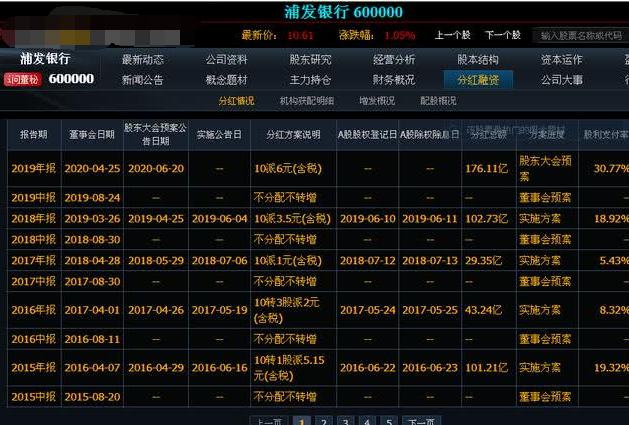Click the 101.21亿 dividend total cell
Viewport: 629px width, 425px height.
pyautogui.click(x=487, y=368)
